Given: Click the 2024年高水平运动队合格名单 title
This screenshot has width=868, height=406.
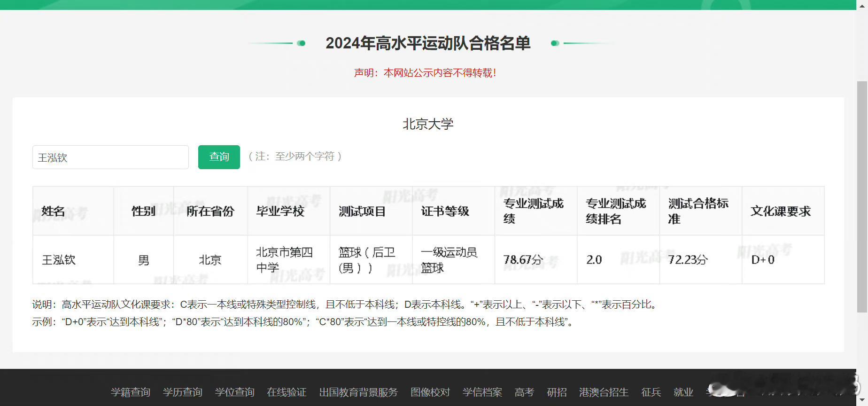Looking at the screenshot, I should [x=428, y=43].
